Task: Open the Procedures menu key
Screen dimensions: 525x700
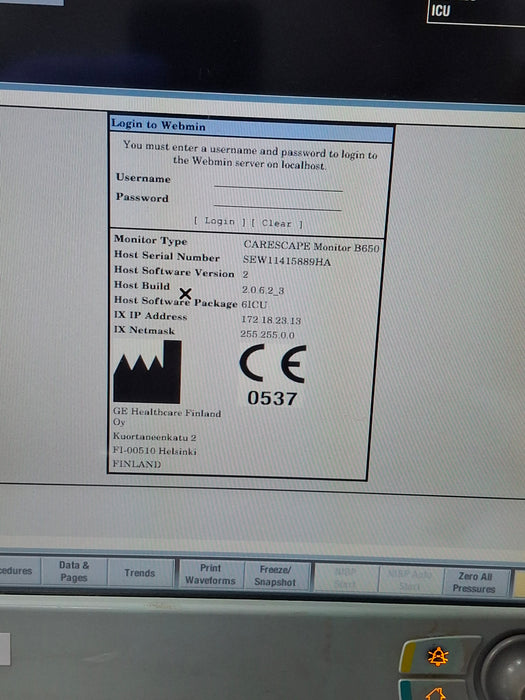Action: click(18, 571)
